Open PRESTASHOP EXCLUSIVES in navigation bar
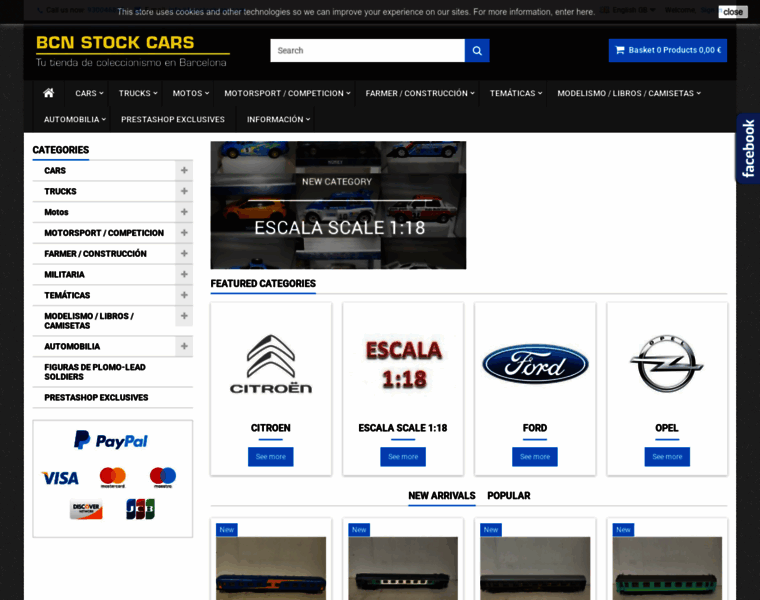 point(173,119)
